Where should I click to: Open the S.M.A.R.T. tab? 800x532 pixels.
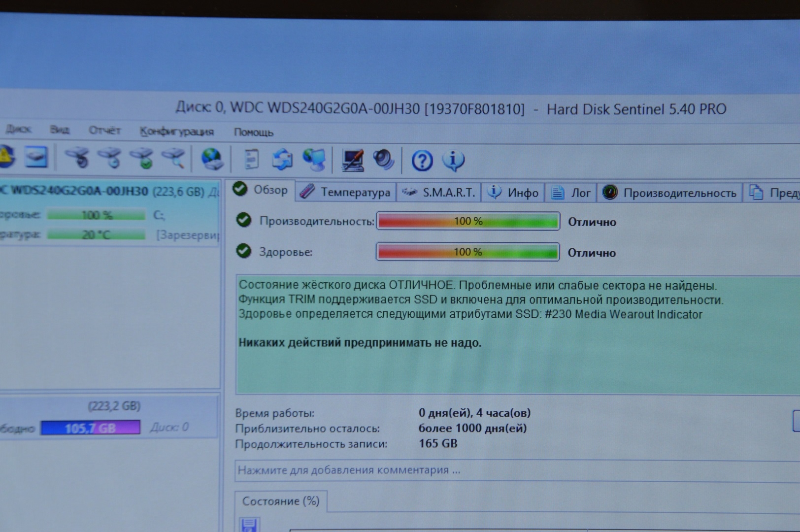point(439,192)
